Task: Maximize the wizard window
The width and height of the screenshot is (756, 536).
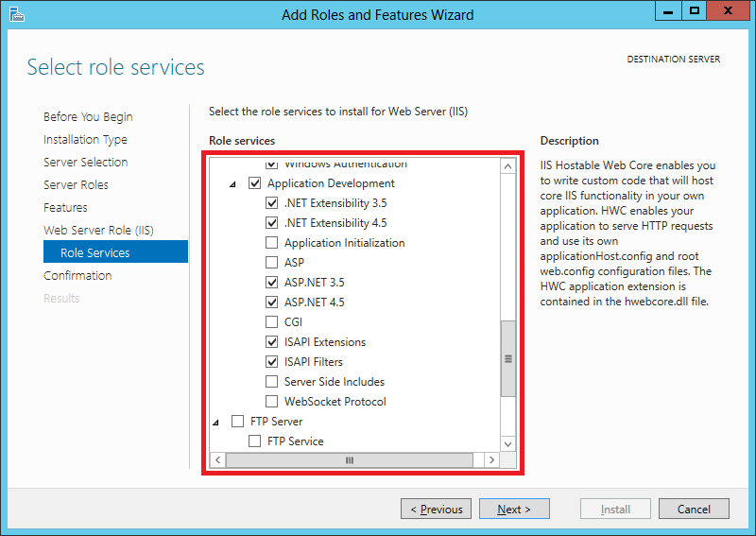Action: coord(695,11)
